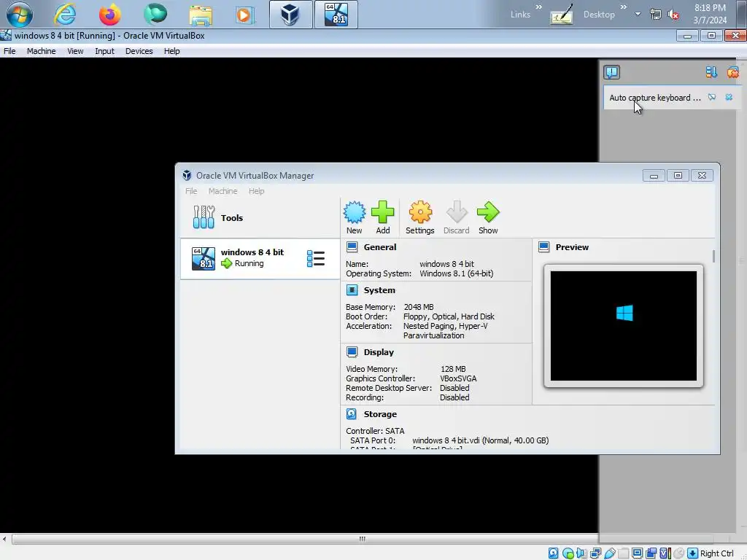Click the display status bar icon
The width and height of the screenshot is (747, 560).
[637, 553]
